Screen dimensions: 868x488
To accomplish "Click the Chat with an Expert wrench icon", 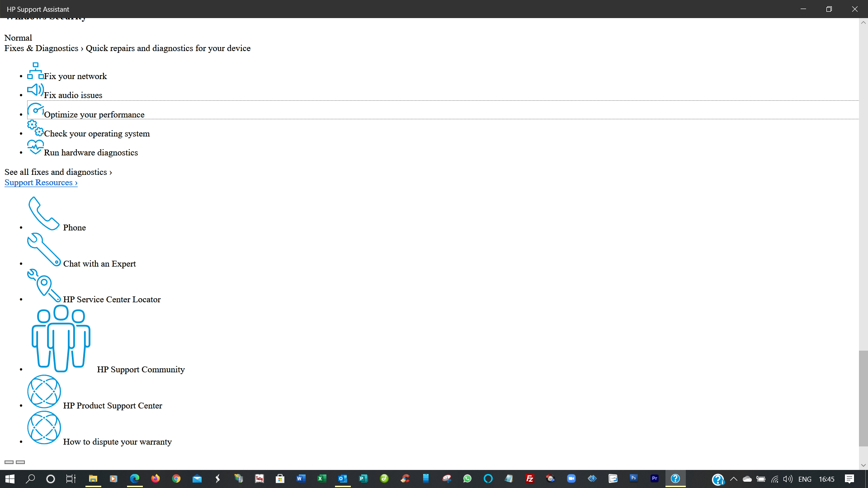I will pyautogui.click(x=44, y=249).
